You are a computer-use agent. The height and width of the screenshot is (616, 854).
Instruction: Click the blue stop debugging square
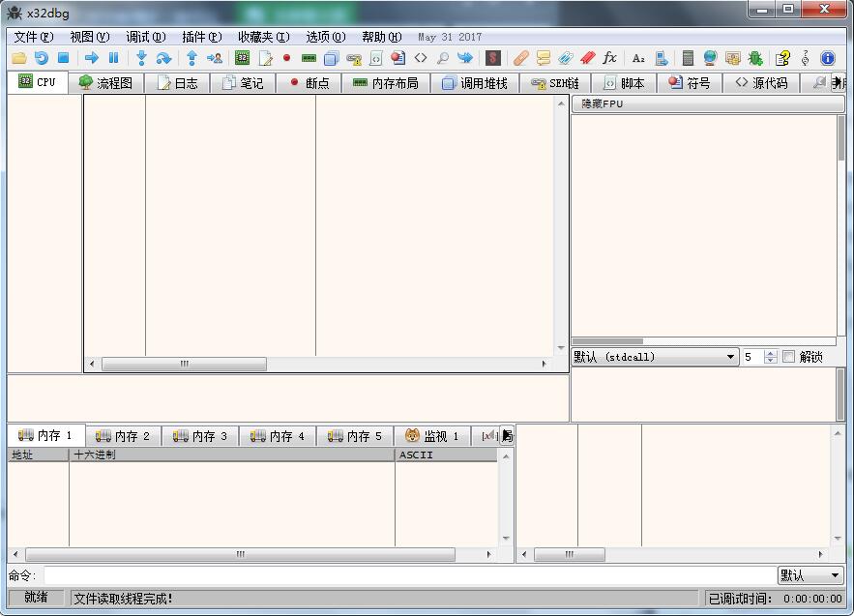[x=64, y=58]
